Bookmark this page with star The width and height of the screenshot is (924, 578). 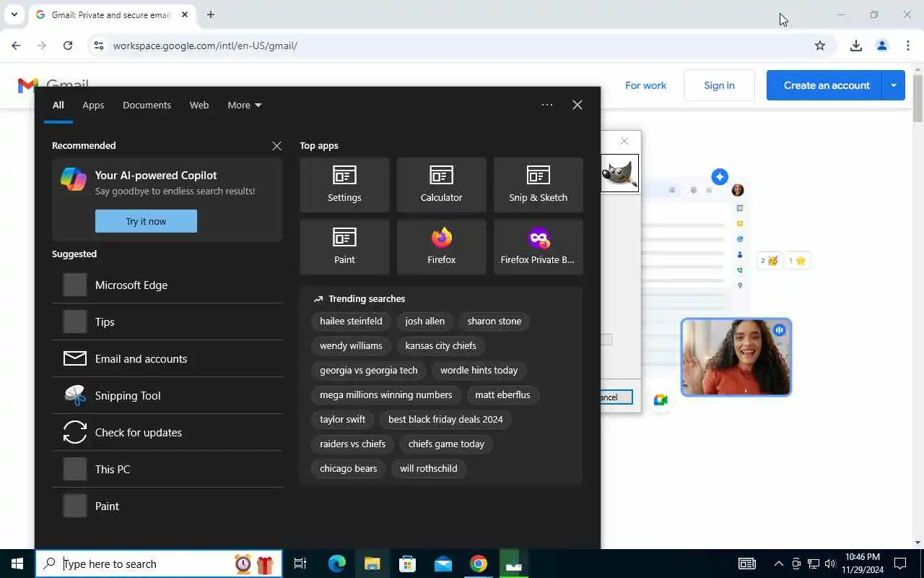820,46
